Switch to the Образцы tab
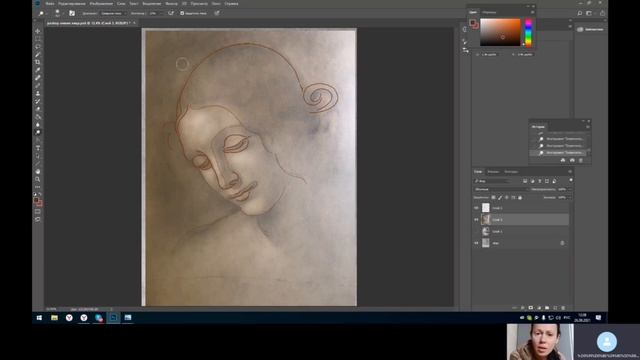640x360 pixels. pyautogui.click(x=489, y=12)
